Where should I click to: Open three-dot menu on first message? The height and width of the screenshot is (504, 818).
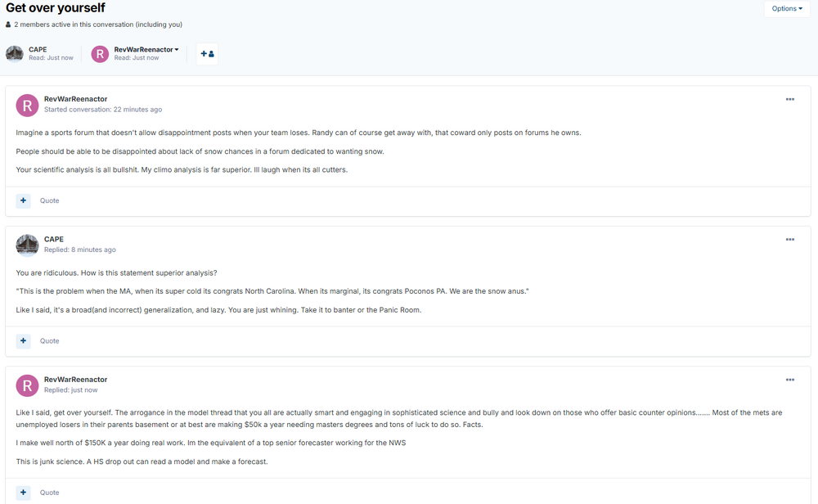point(789,99)
